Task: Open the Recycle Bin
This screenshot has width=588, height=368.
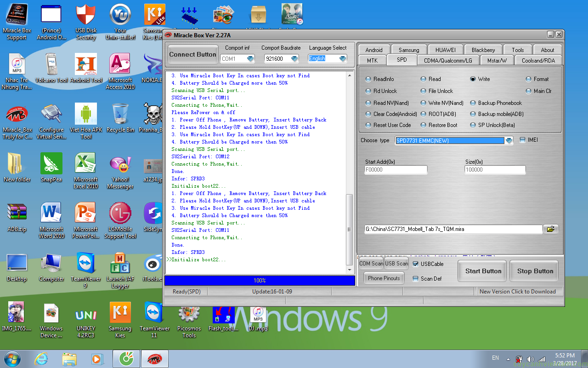Action: click(x=120, y=118)
